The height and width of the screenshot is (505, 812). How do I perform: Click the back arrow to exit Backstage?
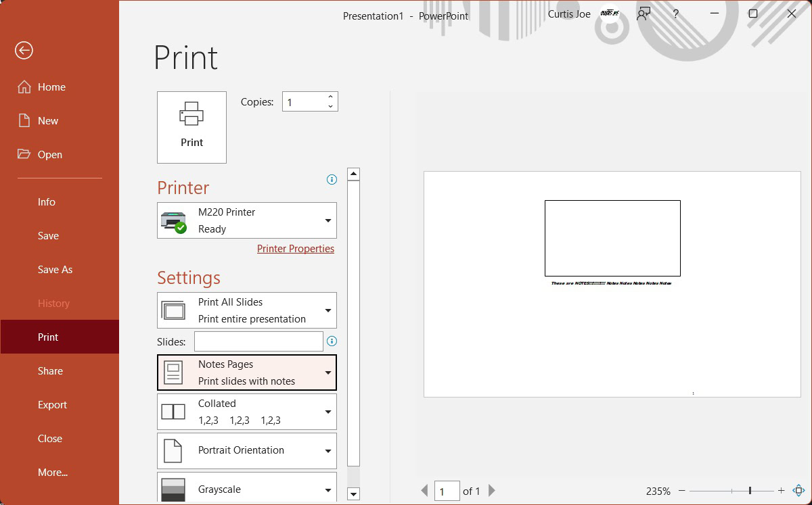[24, 51]
